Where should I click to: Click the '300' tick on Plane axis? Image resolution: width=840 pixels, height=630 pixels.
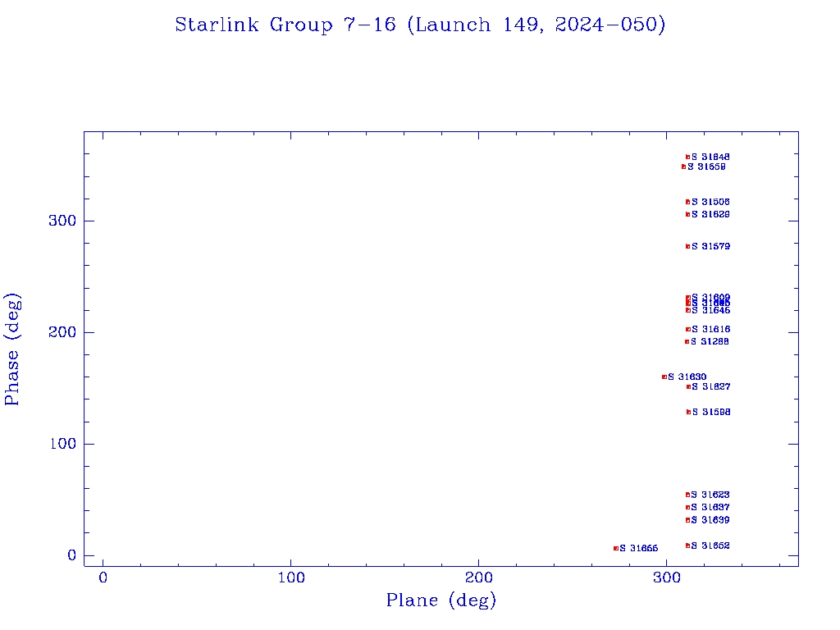point(666,577)
